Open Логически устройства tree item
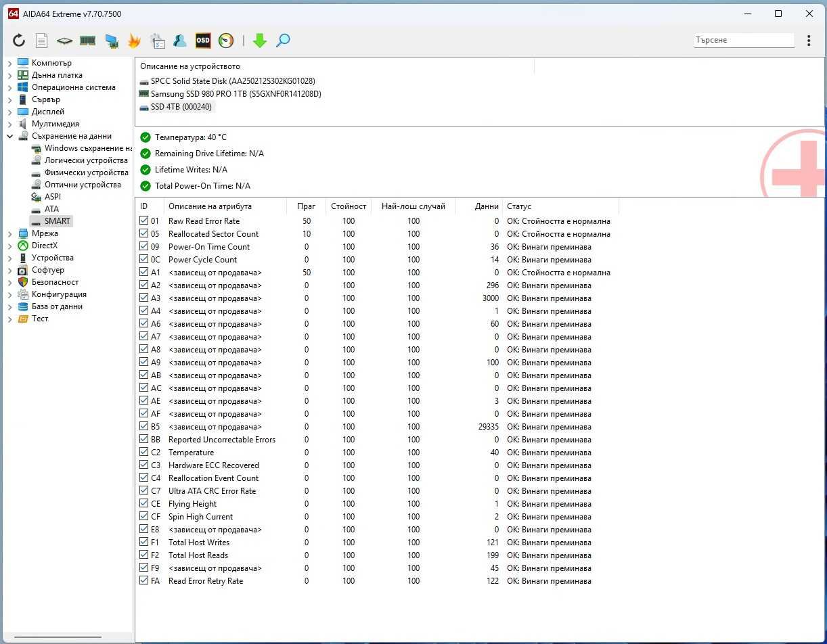This screenshot has height=644, width=827. 86,160
